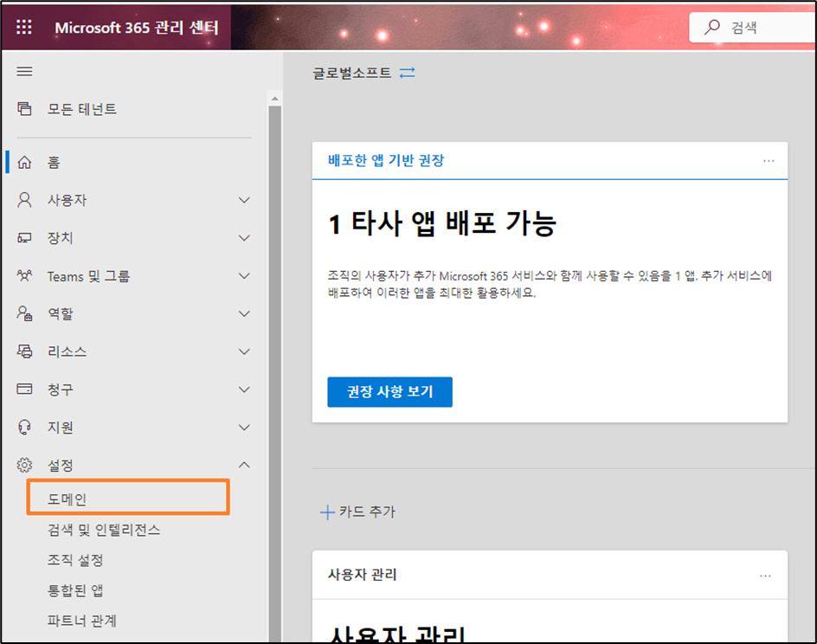Viewport: 817px width, 644px height.
Task: Open 모든 테넌트 link
Action: click(x=82, y=109)
